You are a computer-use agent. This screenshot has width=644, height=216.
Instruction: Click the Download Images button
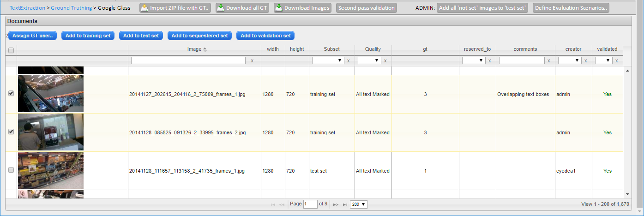[x=303, y=8]
